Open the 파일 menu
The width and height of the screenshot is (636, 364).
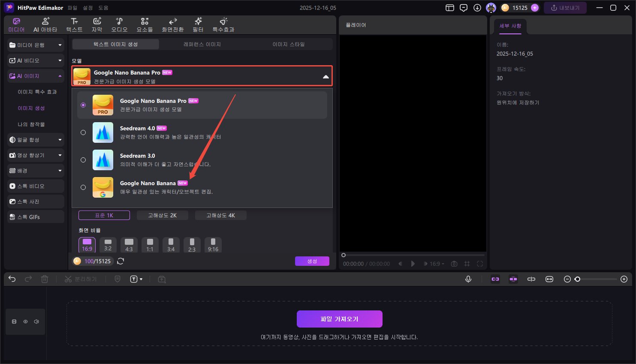(72, 8)
